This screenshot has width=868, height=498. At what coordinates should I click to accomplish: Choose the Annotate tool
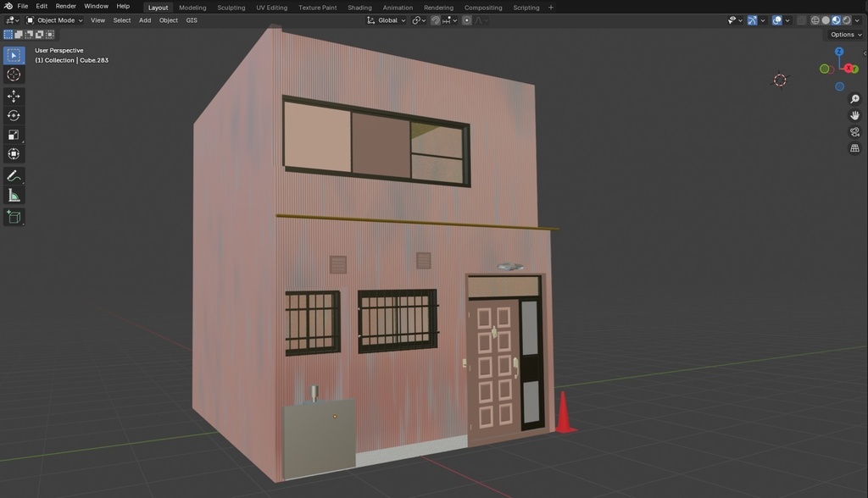coord(14,176)
